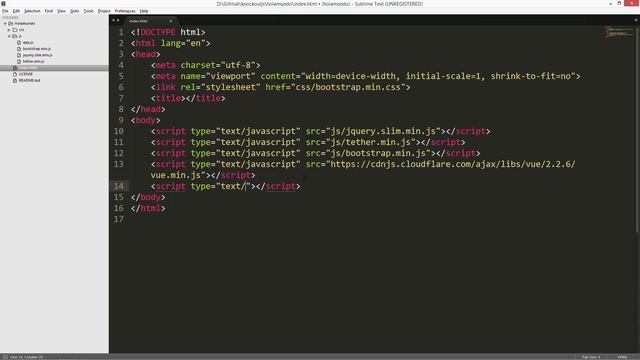The image size is (640, 360).
Task: Click line number 14 in gutter
Action: (x=119, y=186)
